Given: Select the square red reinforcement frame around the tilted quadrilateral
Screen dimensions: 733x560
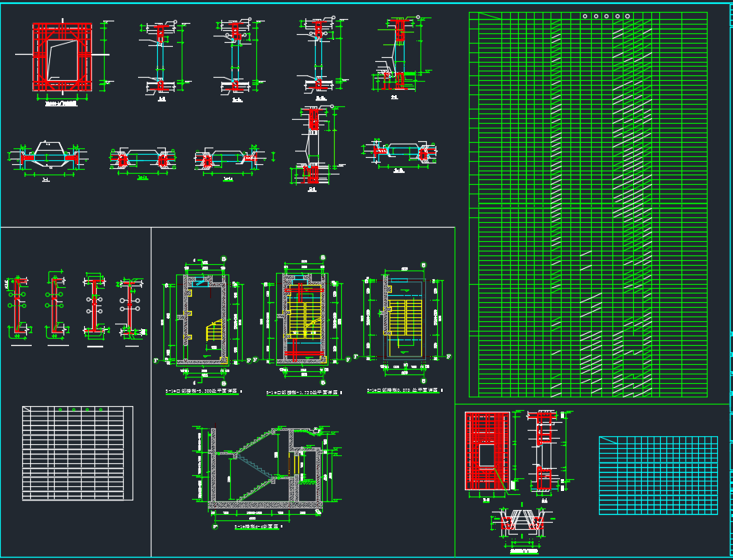Looking at the screenshot, I should tap(62, 56).
